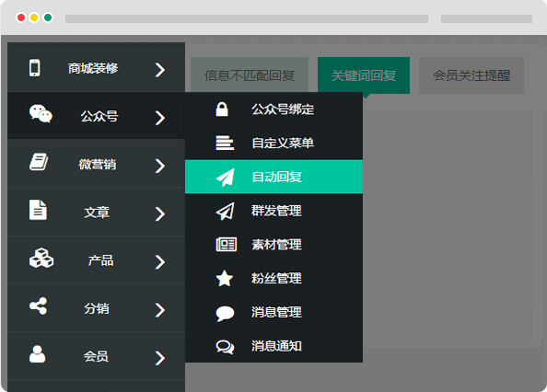Click the document icon beside 文章
This screenshot has width=547, height=392.
tap(38, 210)
